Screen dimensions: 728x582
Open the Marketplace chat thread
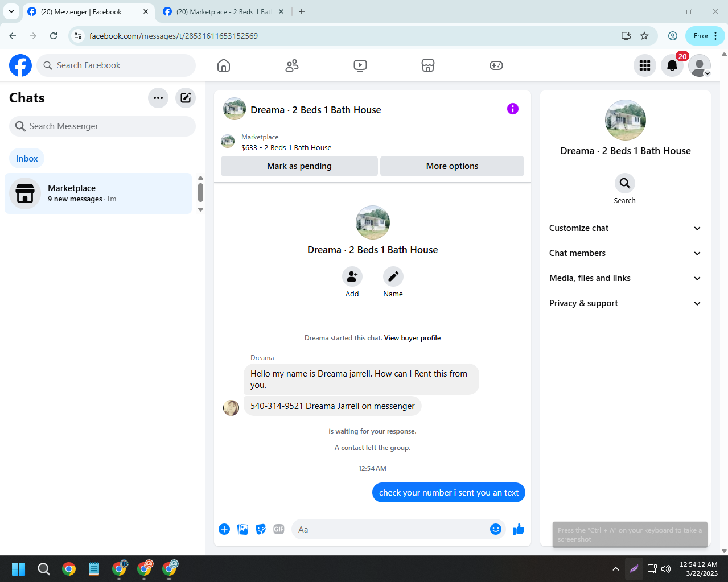coord(98,193)
